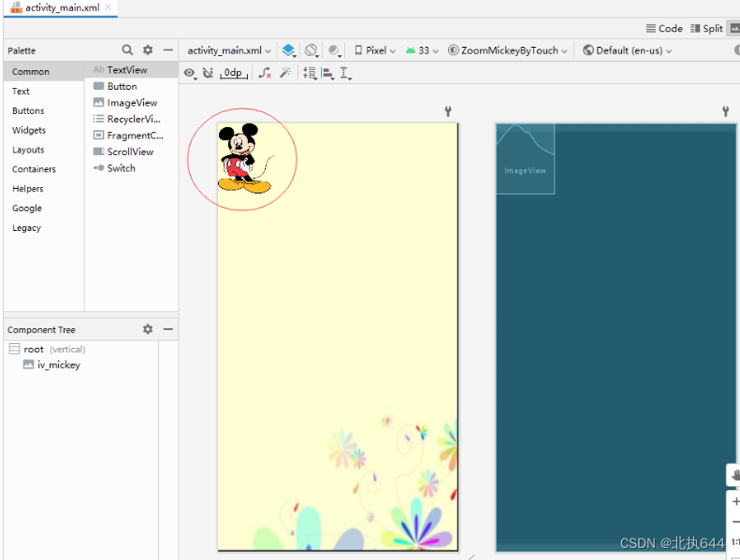
Task: Select Text palette category
Action: [44, 91]
